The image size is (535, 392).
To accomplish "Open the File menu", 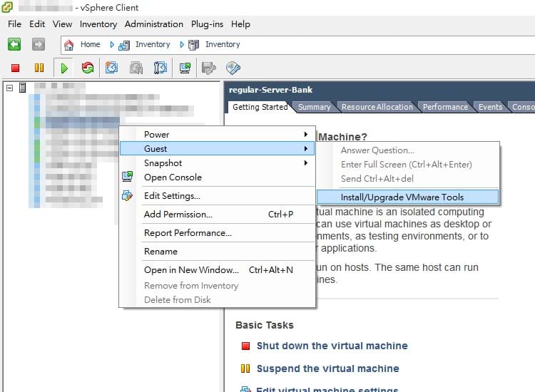I will click(14, 24).
